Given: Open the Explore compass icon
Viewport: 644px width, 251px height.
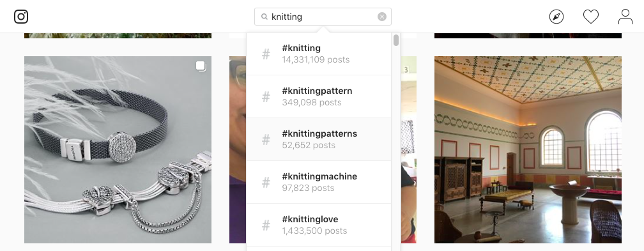Looking at the screenshot, I should pyautogui.click(x=556, y=17).
